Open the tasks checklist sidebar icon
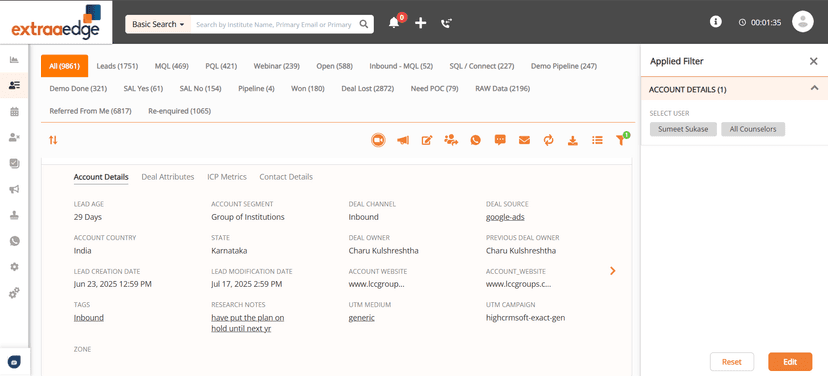828x376 pixels. (x=14, y=163)
